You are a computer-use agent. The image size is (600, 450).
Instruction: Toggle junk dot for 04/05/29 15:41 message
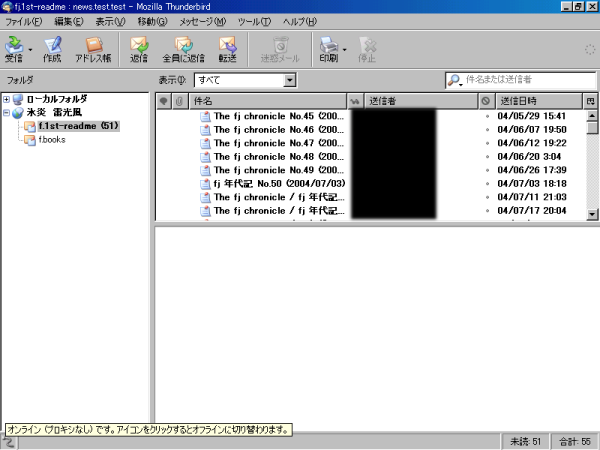(x=487, y=116)
